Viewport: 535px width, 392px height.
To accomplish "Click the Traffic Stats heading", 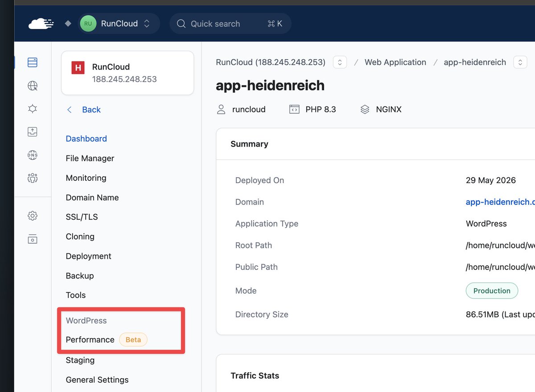I will (255, 376).
